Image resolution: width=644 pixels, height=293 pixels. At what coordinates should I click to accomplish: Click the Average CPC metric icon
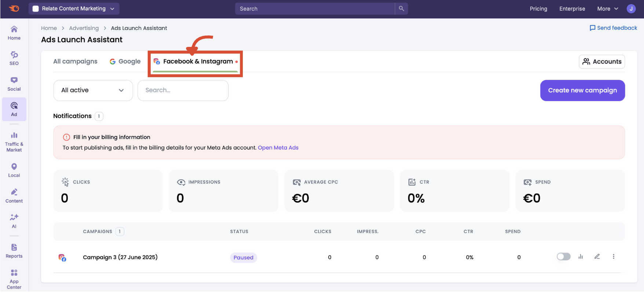(x=297, y=182)
